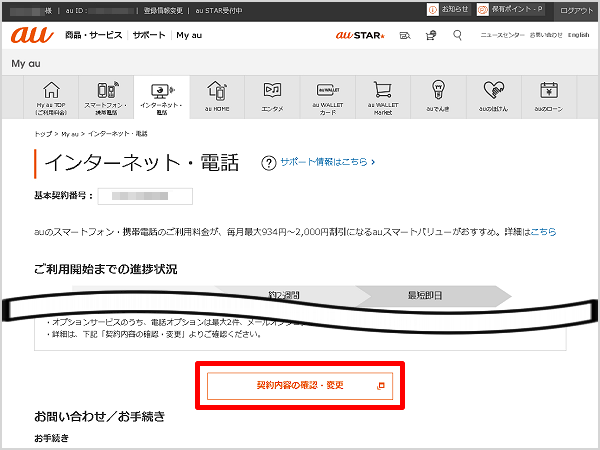Click the au logo
The width and height of the screenshot is (600, 450).
tap(32, 35)
